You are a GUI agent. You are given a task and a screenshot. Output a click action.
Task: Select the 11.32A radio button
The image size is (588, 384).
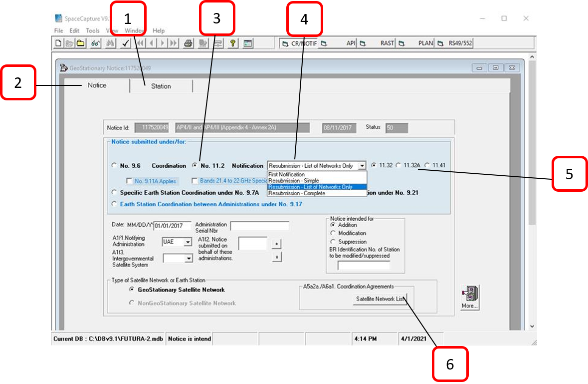(x=398, y=165)
